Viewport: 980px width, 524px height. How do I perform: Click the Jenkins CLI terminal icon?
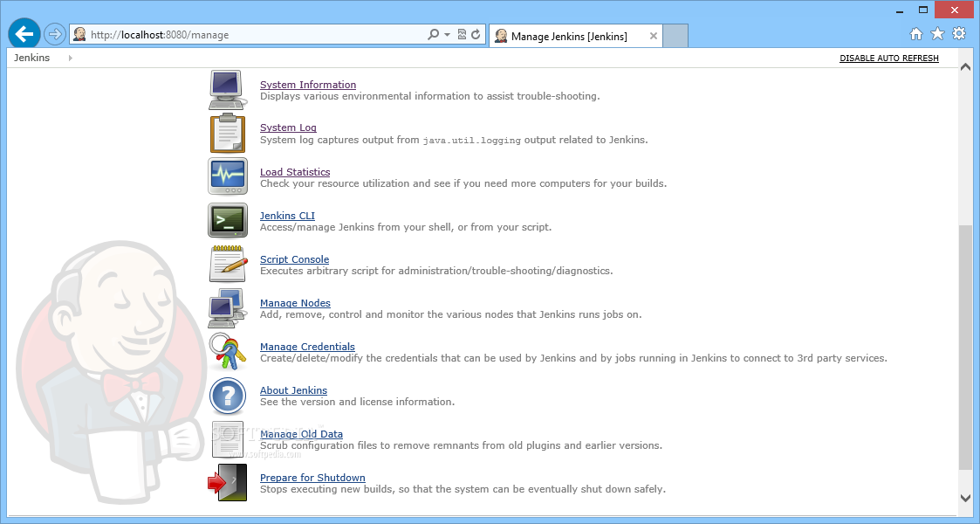coord(228,220)
